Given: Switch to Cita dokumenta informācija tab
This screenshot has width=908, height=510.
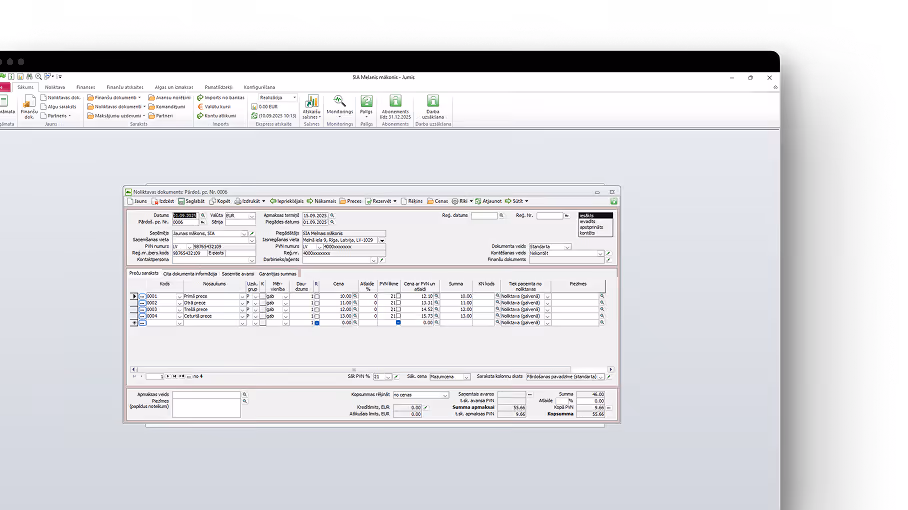Looking at the screenshot, I should pyautogui.click(x=190, y=274).
